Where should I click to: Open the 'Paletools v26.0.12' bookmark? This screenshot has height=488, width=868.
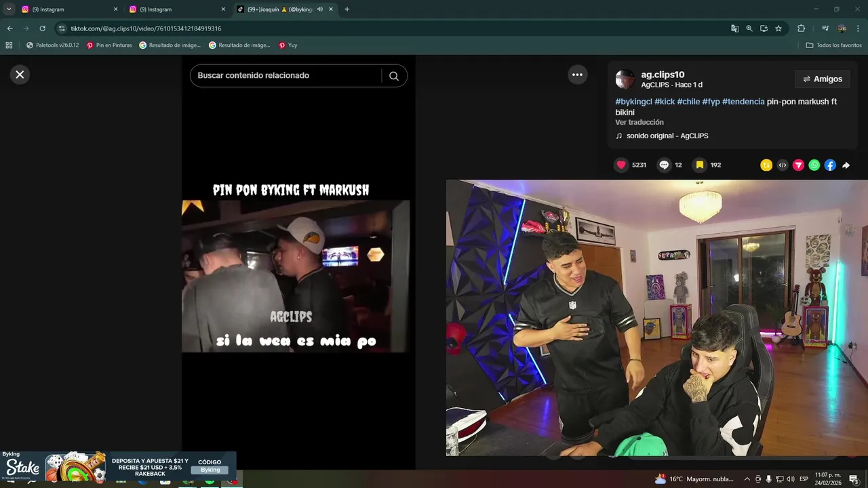pos(52,45)
